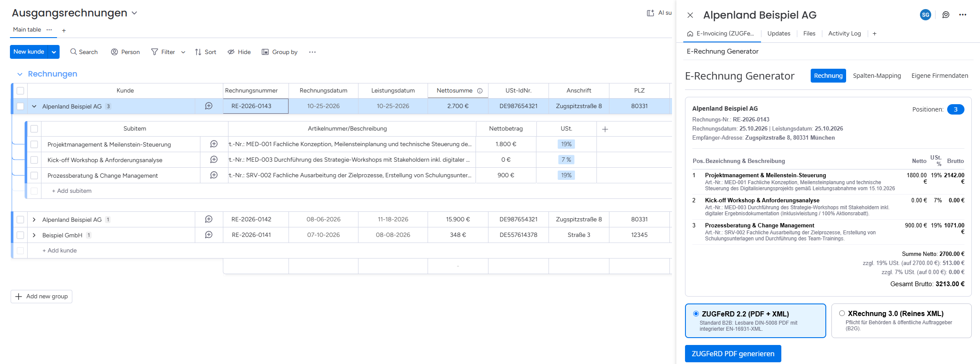Open the conversation icon in panel header
This screenshot has width=980, height=364.
click(946, 15)
